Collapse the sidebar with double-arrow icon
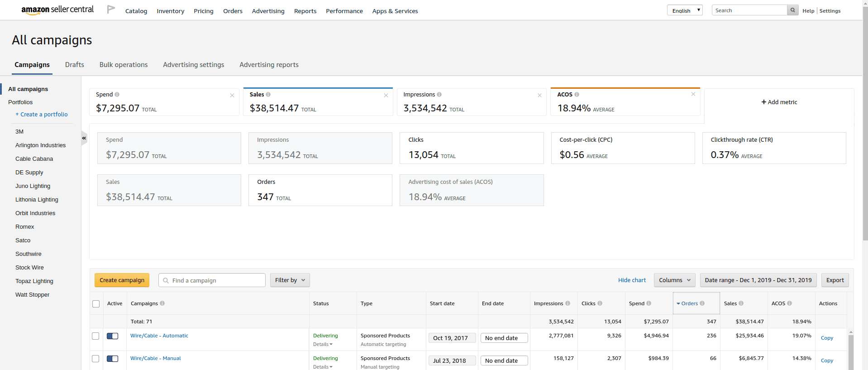868x370 pixels. pyautogui.click(x=84, y=138)
